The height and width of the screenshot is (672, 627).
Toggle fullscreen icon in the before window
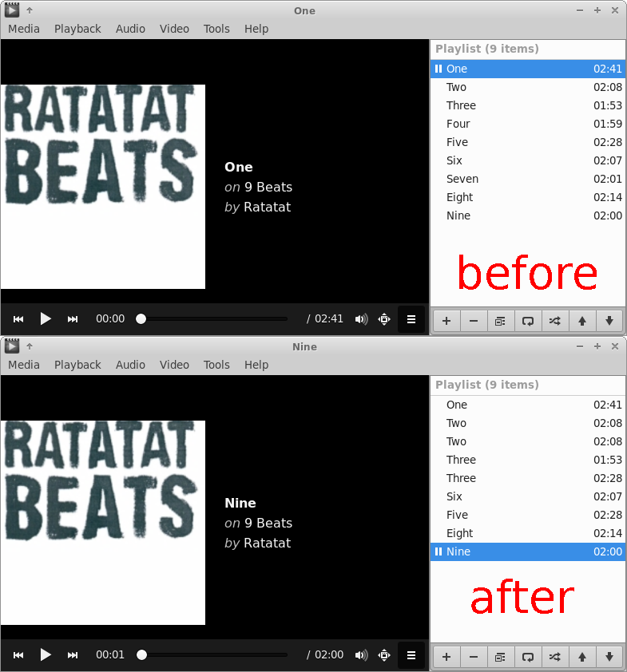pyautogui.click(x=384, y=319)
